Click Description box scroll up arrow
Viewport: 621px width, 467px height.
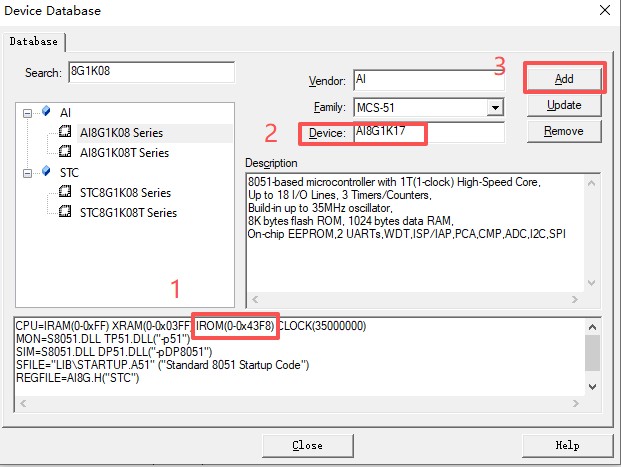592,183
